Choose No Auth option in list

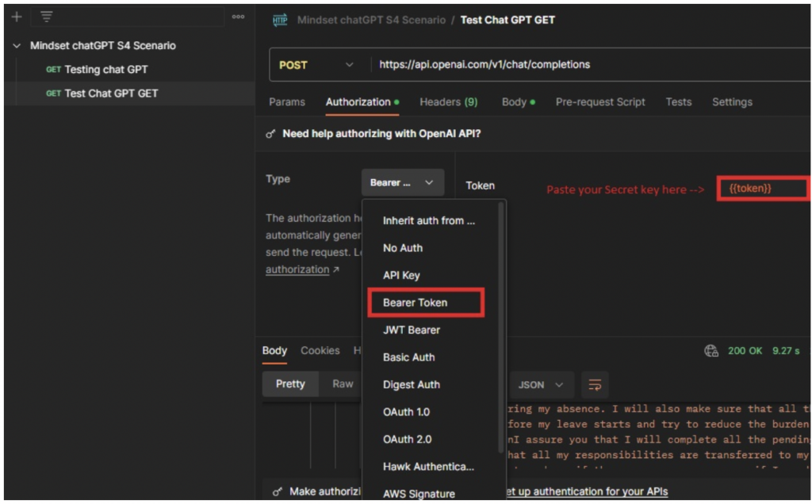click(x=402, y=248)
